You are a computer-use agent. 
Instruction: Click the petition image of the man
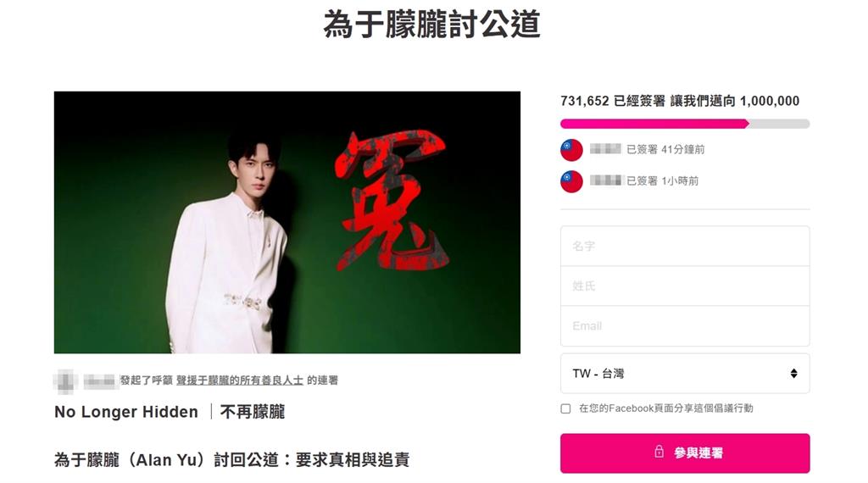pos(287,222)
